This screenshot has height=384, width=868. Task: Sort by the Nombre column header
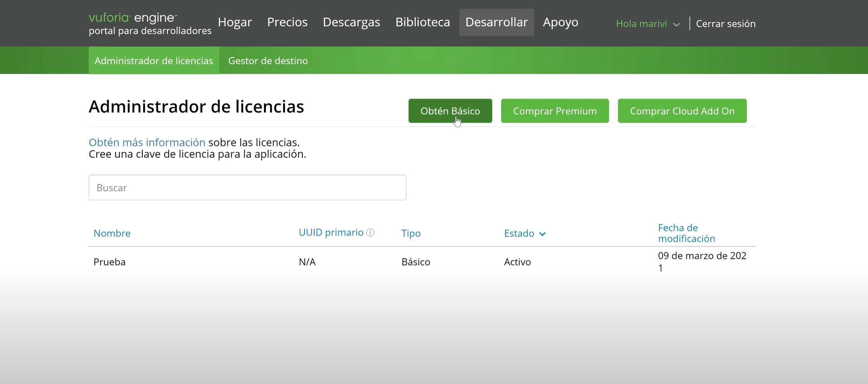point(112,233)
